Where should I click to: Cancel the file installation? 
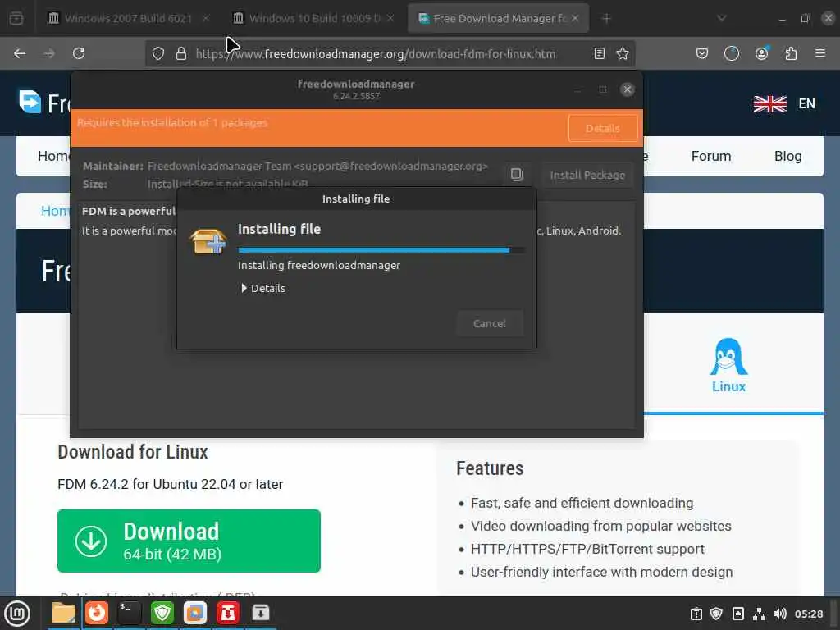click(x=489, y=323)
